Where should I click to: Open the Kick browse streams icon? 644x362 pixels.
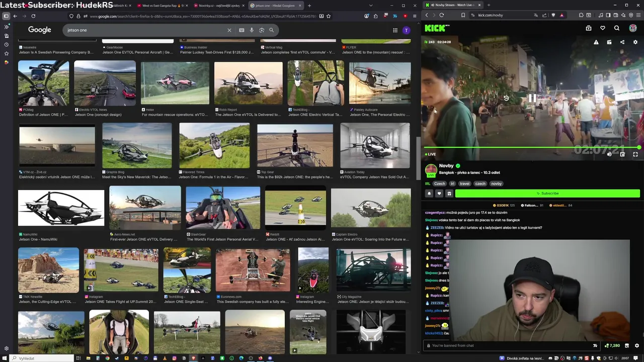tap(589, 28)
